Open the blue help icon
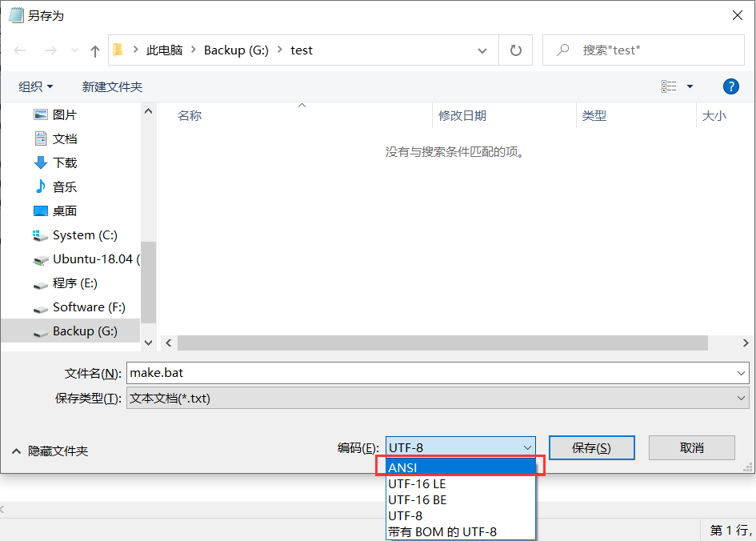The width and height of the screenshot is (756, 541). pyautogui.click(x=730, y=86)
